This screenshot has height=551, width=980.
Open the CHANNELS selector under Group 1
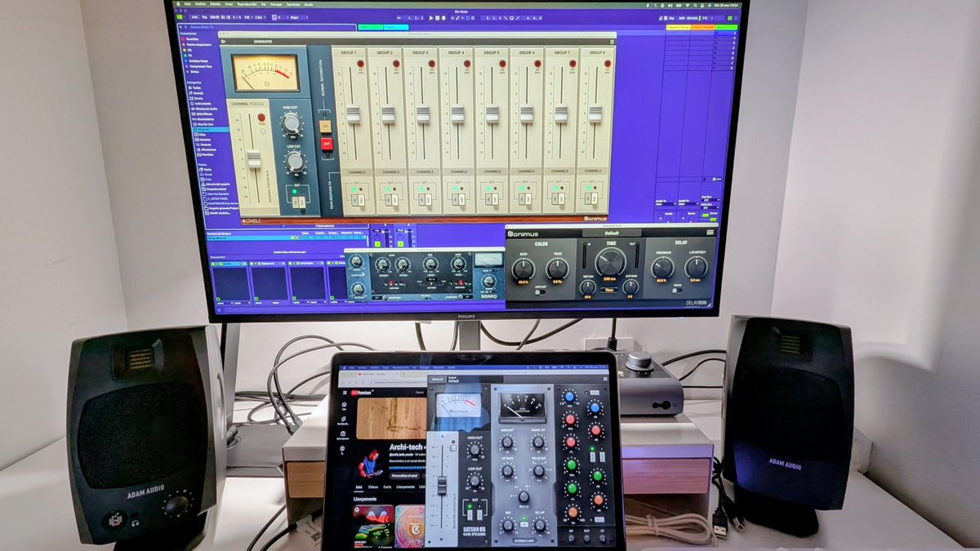pos(357,172)
